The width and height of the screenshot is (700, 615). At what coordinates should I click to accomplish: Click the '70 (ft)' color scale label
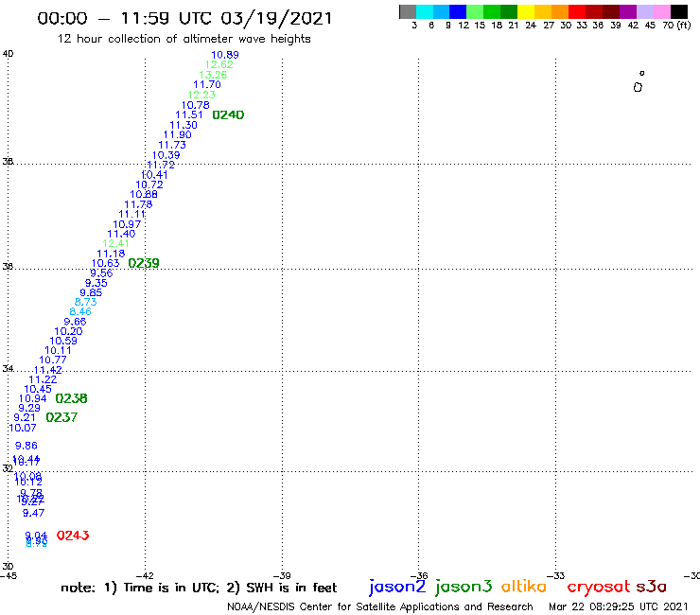click(x=676, y=26)
